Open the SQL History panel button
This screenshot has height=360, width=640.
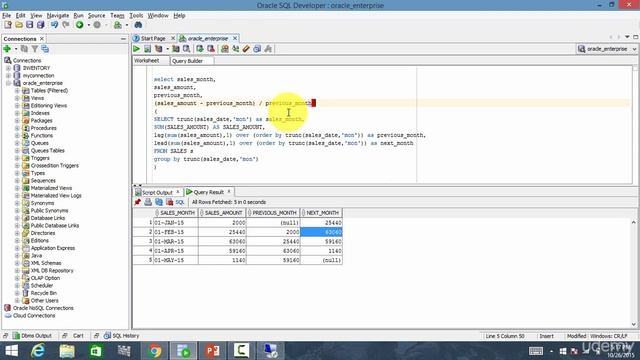(122, 336)
